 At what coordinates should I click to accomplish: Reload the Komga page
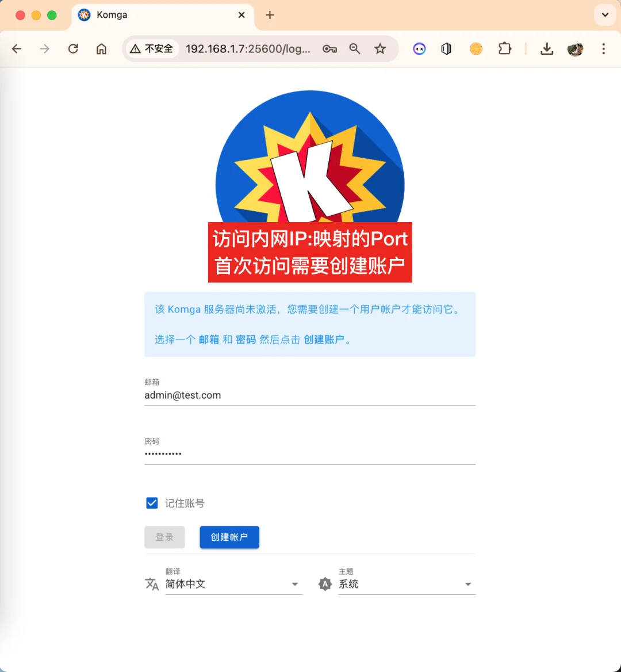(73, 49)
